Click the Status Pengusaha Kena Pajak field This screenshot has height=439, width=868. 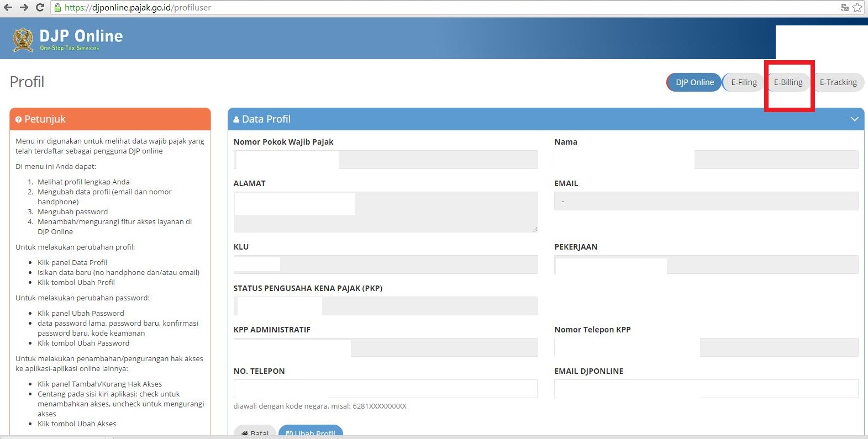pyautogui.click(x=385, y=306)
